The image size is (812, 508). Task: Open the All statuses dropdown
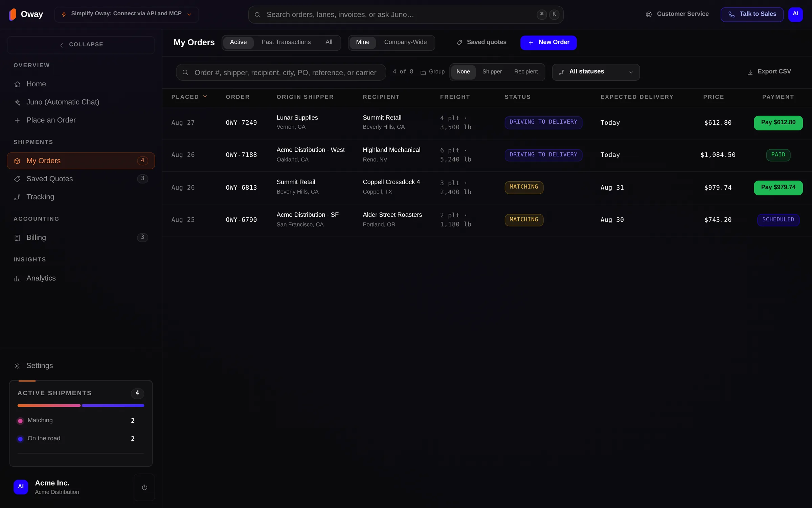(596, 72)
